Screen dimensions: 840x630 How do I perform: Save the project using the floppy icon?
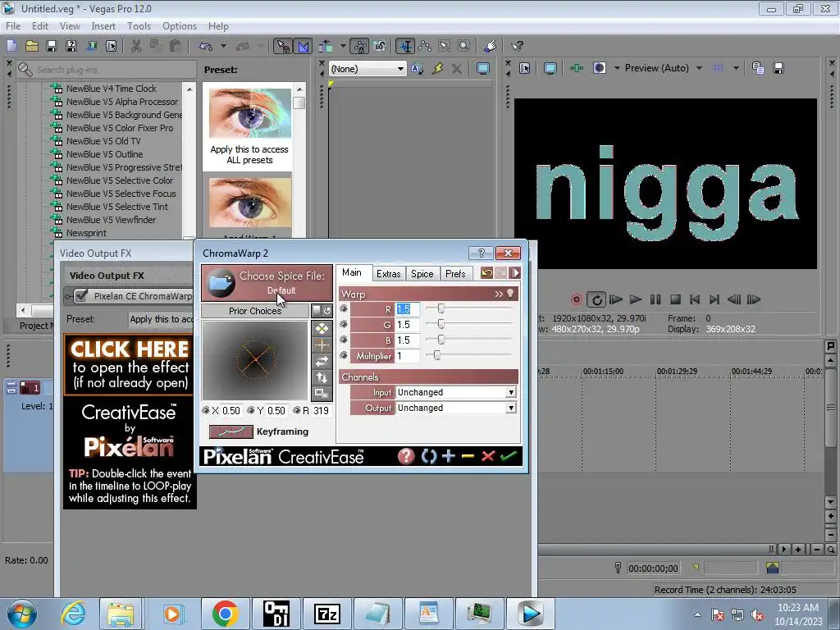coord(52,46)
